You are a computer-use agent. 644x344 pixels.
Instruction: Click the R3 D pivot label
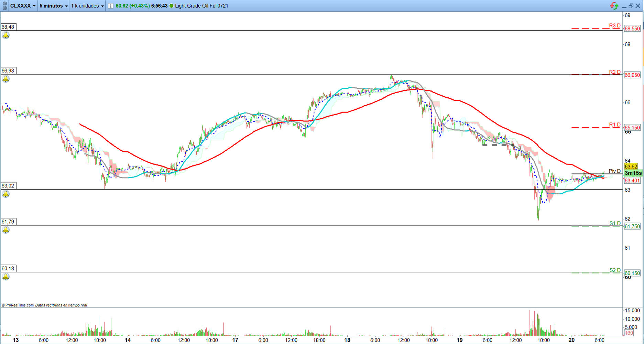615,26
